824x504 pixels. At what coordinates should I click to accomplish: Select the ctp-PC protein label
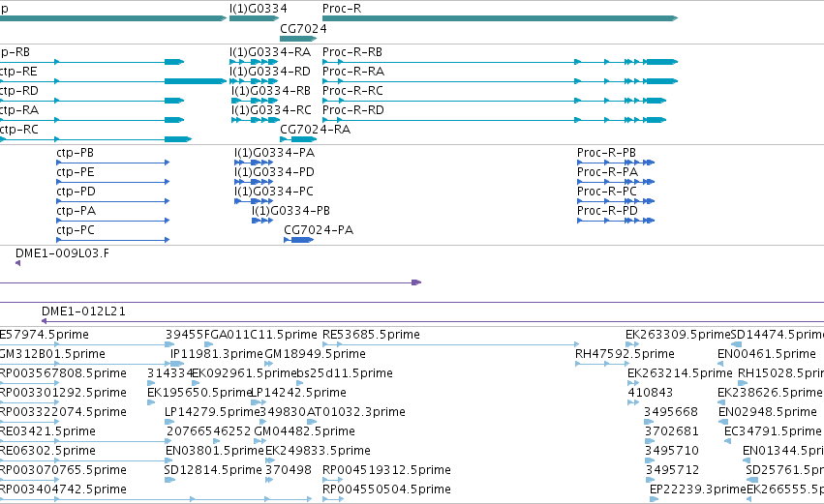point(76,230)
